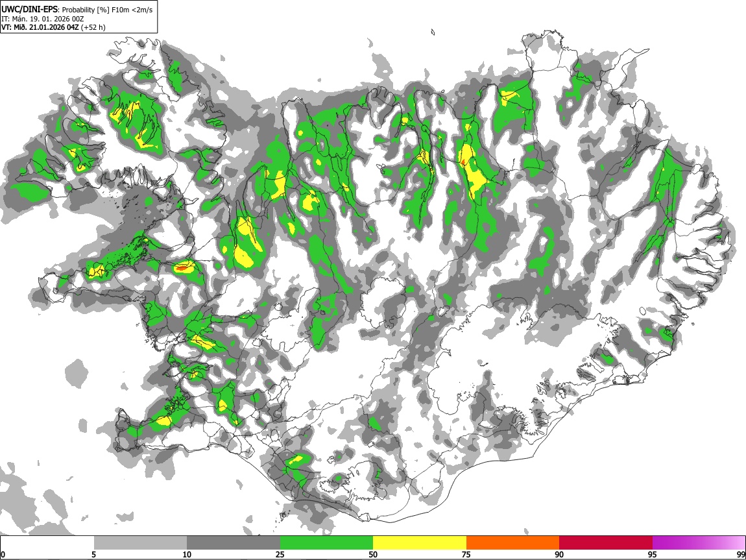Click the '10' legend tick label
This screenshot has height=560, width=746.
tap(187, 555)
